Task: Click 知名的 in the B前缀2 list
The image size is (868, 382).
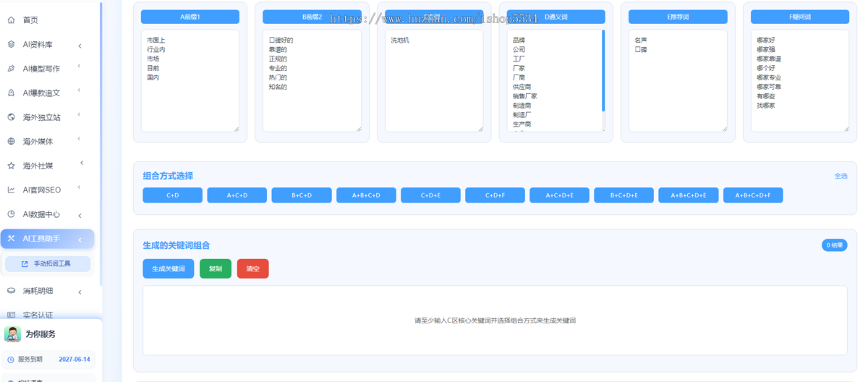Action: pos(278,87)
